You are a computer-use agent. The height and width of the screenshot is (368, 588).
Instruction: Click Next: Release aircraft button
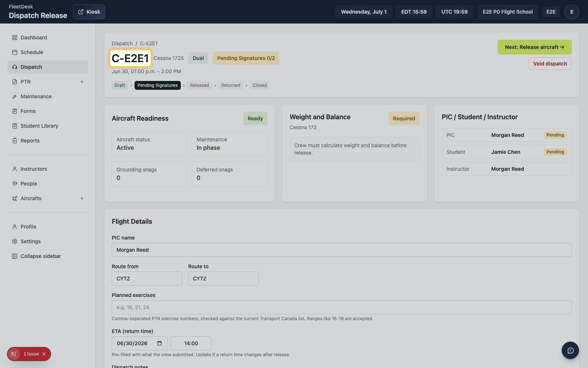pos(534,47)
